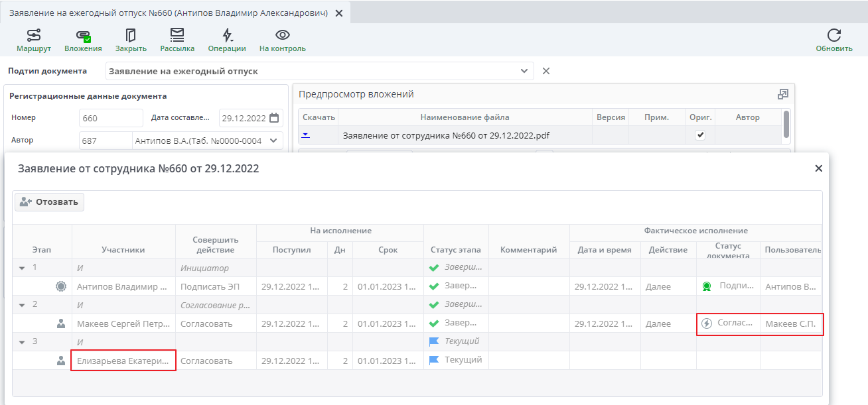Collapse stage 3 in the route table
868x405 pixels.
pos(22,342)
